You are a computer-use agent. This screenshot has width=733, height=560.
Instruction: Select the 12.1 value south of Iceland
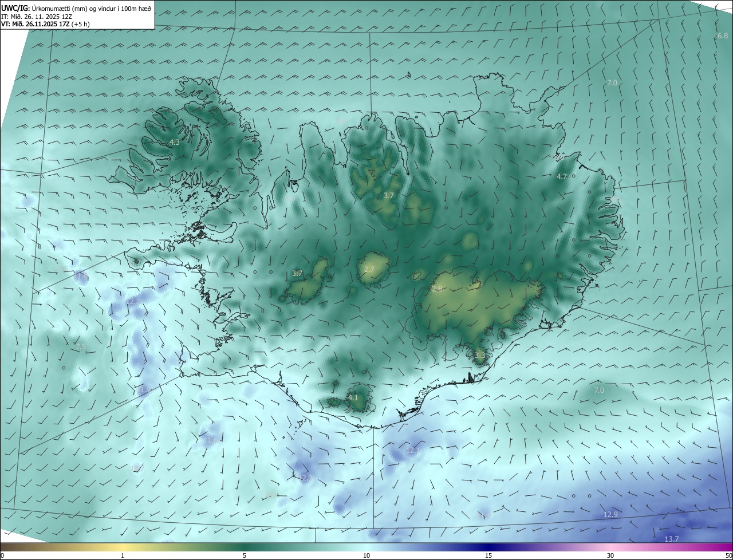tap(412, 451)
